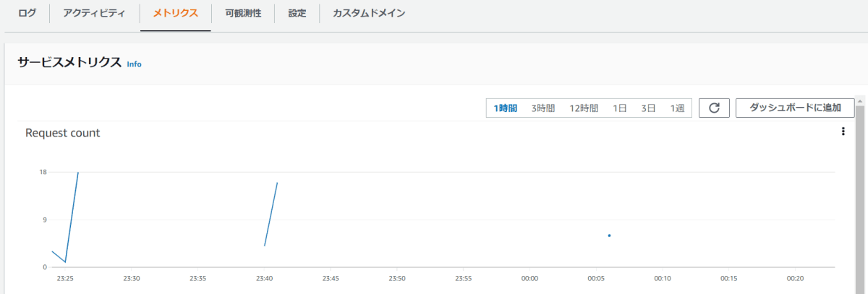Click the isolated data point near 00:05
Viewport: 868px width, 294px height.
click(x=610, y=235)
